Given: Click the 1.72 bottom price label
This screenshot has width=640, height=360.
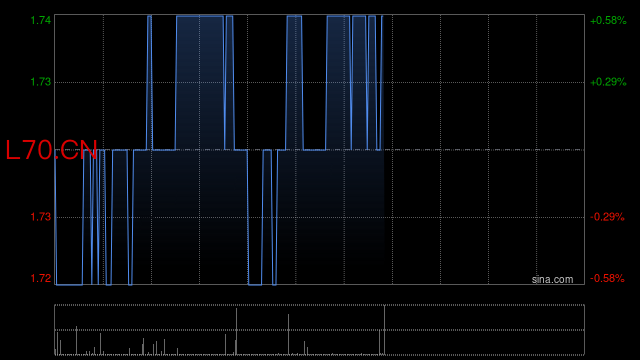Looking at the screenshot, I should pyautogui.click(x=41, y=278).
